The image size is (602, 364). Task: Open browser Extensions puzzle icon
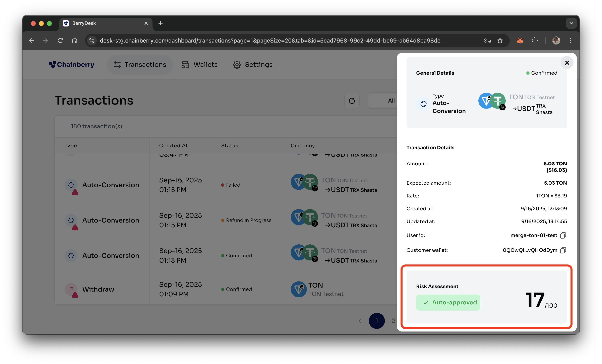pos(535,41)
